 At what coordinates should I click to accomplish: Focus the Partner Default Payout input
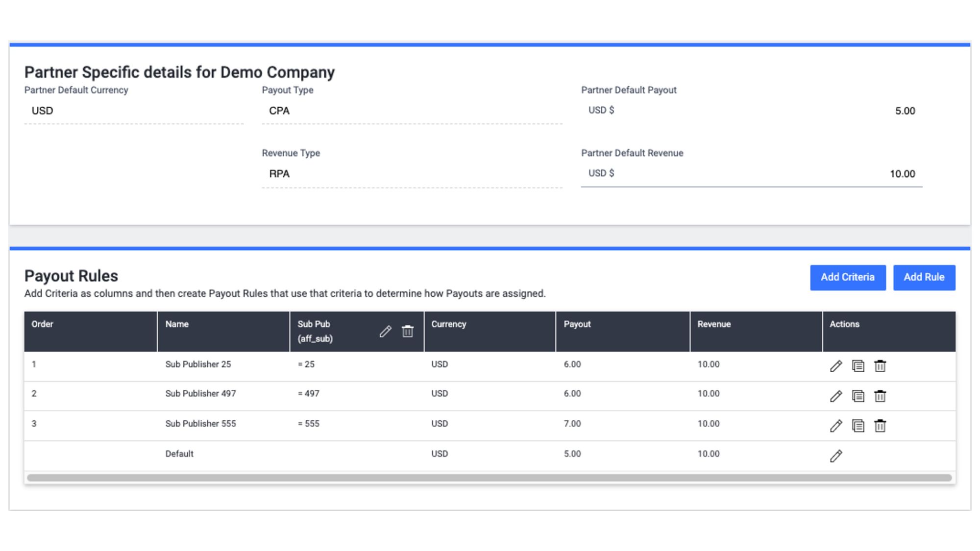point(752,111)
